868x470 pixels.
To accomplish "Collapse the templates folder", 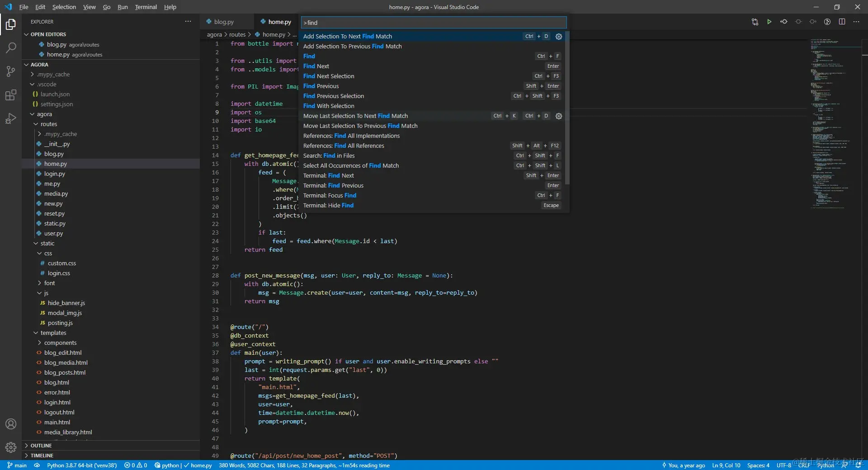I will click(53, 333).
